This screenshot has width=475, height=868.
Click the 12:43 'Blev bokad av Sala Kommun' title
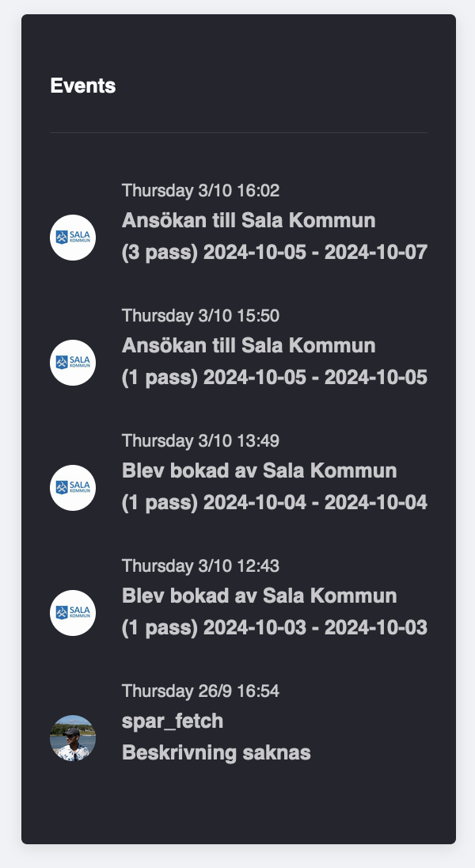point(259,596)
